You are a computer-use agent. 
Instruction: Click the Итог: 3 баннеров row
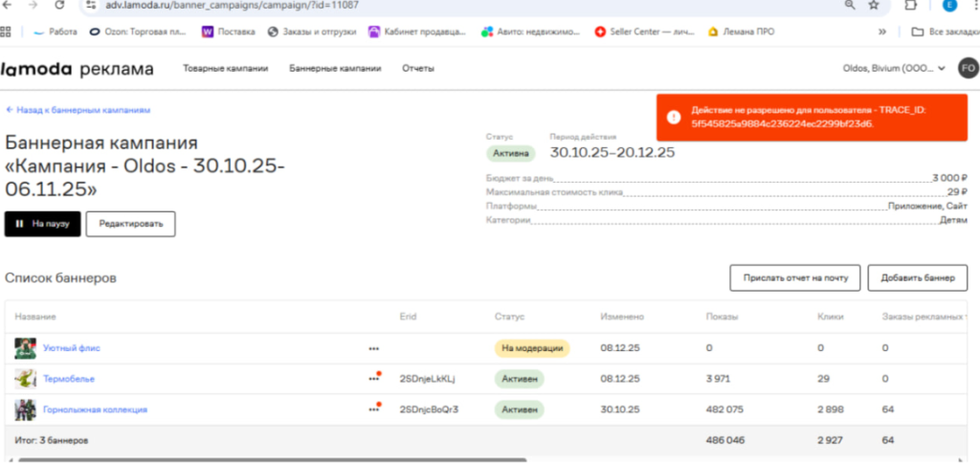[x=486, y=440]
